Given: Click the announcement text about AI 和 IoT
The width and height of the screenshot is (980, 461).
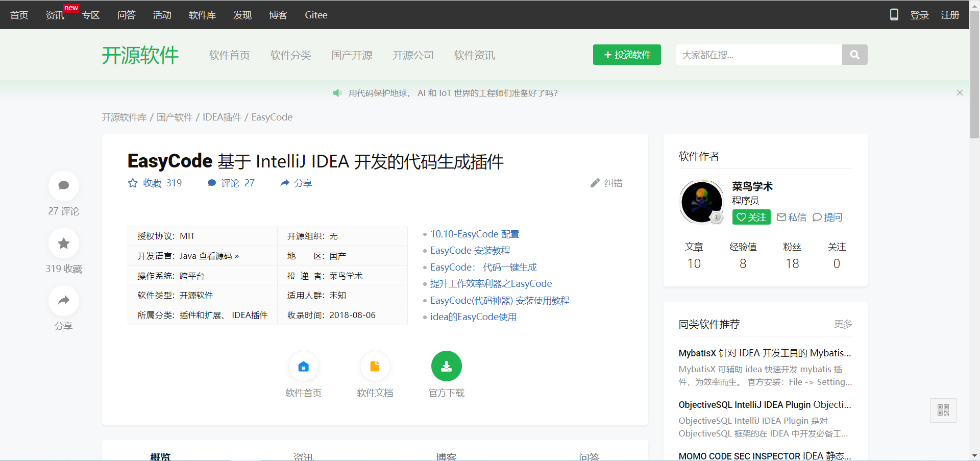Looking at the screenshot, I should (x=453, y=93).
